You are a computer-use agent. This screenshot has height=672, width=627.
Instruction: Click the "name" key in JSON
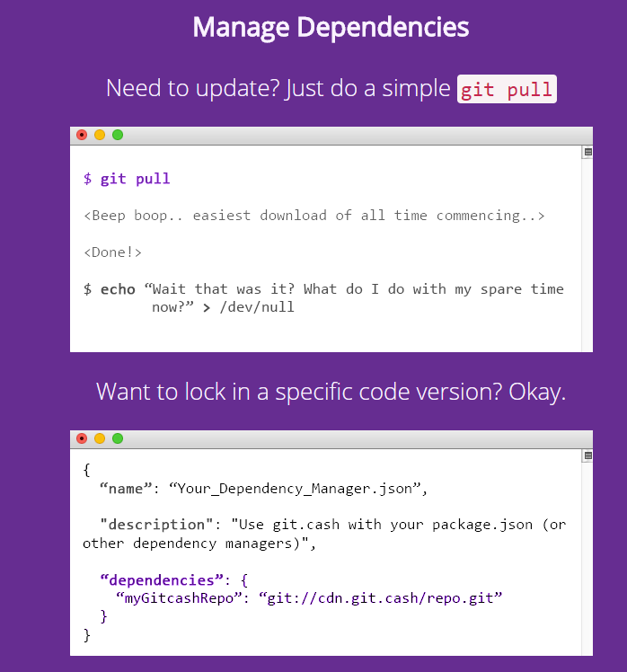(x=126, y=489)
